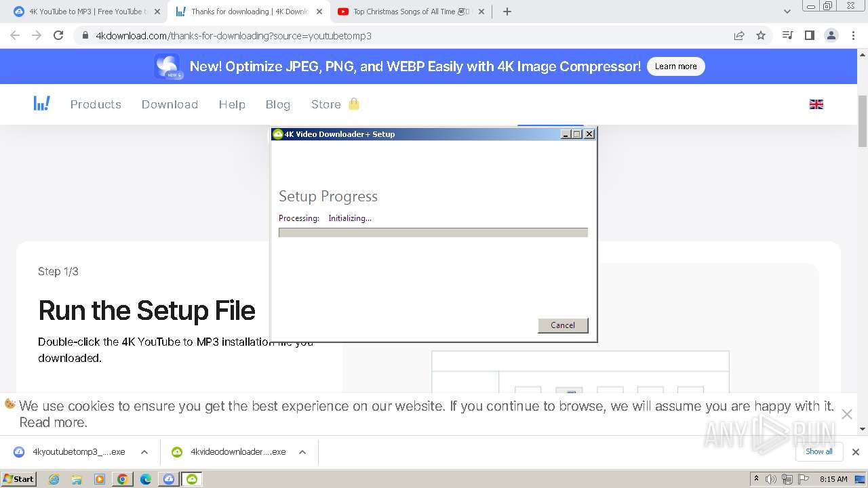Change language via UK flag
This screenshot has height=488, width=868.
click(816, 104)
